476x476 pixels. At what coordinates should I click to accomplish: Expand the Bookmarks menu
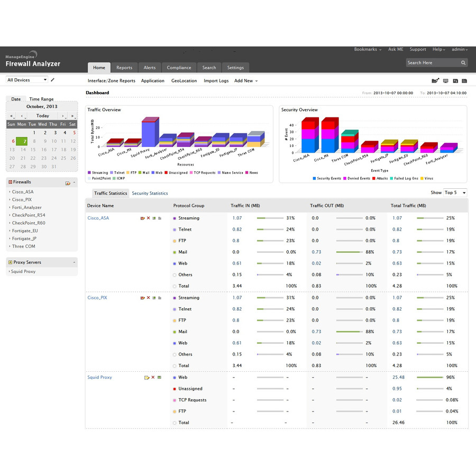click(x=368, y=49)
